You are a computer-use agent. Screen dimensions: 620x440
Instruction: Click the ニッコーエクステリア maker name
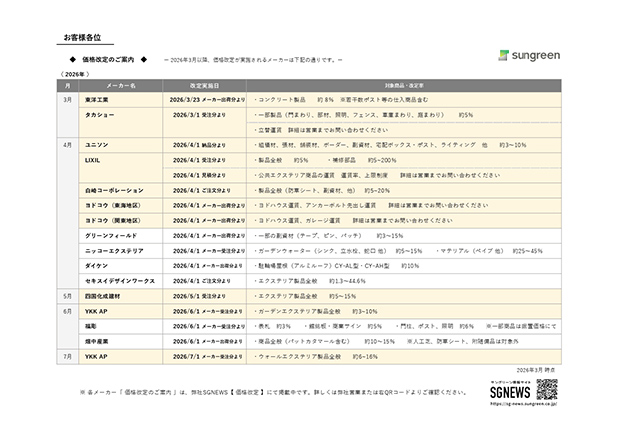click(114, 251)
